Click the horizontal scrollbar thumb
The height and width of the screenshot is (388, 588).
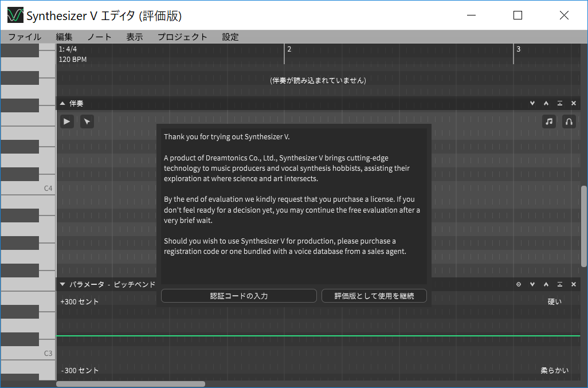pos(131,384)
